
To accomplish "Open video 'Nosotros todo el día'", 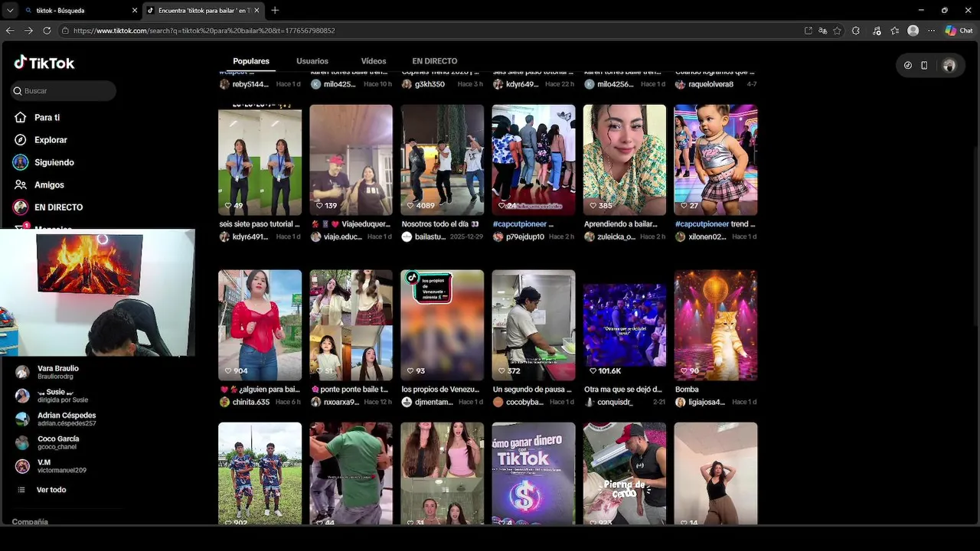I will click(443, 160).
